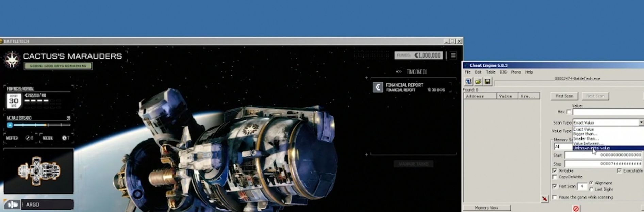The image size is (644, 212).
Task: Open the Edit menu in Cheat Engine
Action: coord(478,72)
